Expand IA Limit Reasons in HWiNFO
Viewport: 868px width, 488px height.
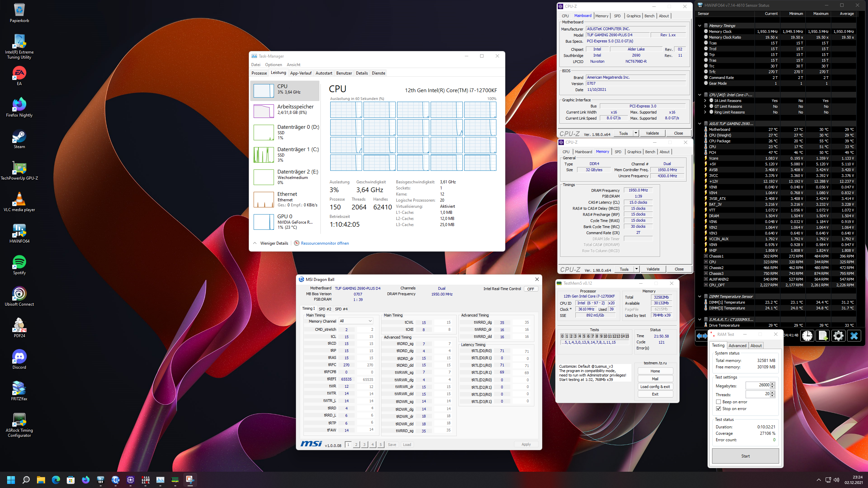point(705,101)
